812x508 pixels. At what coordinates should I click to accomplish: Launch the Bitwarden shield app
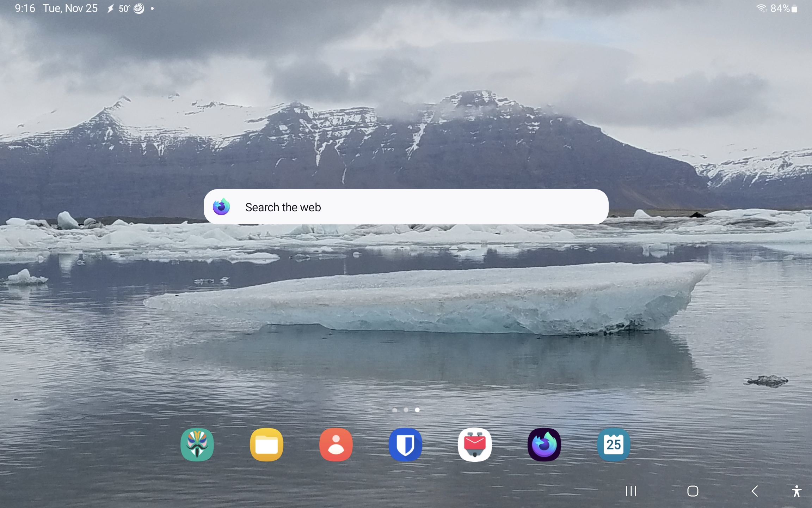(405, 445)
